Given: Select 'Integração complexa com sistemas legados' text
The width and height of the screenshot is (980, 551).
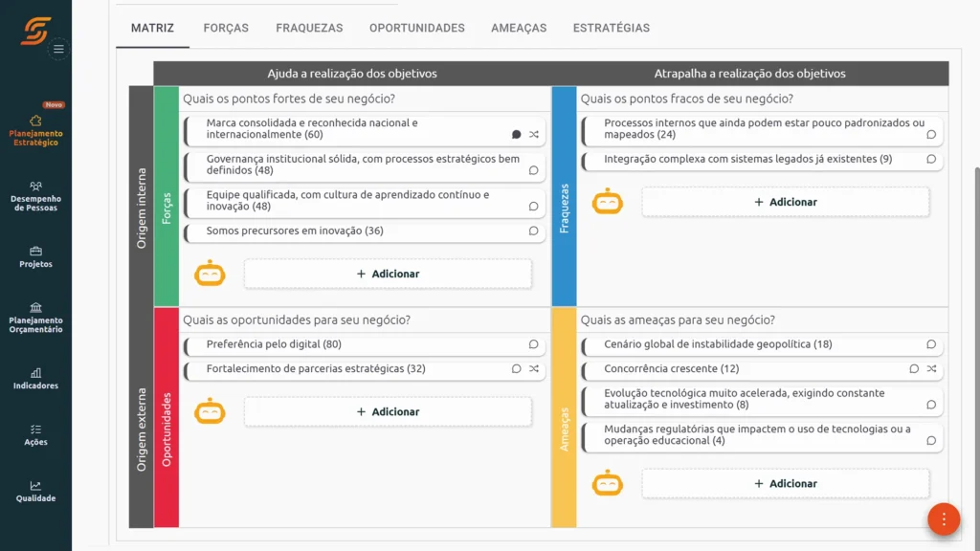Looking at the screenshot, I should click(x=747, y=159).
